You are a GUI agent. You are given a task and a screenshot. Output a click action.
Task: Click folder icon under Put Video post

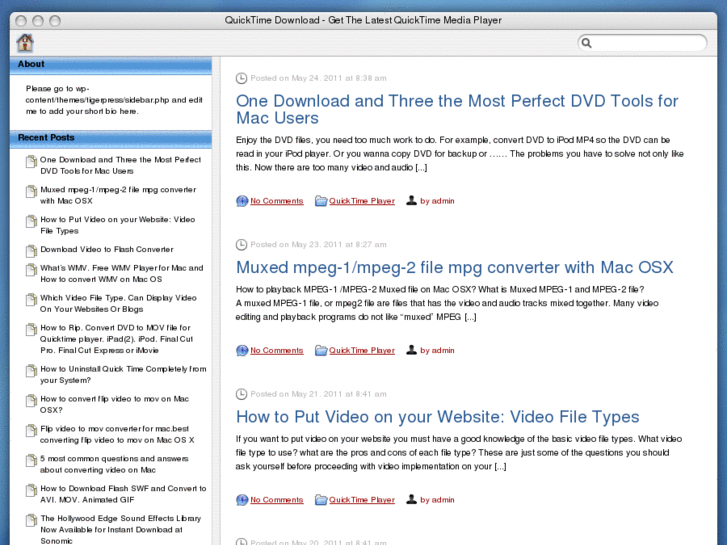[321, 500]
